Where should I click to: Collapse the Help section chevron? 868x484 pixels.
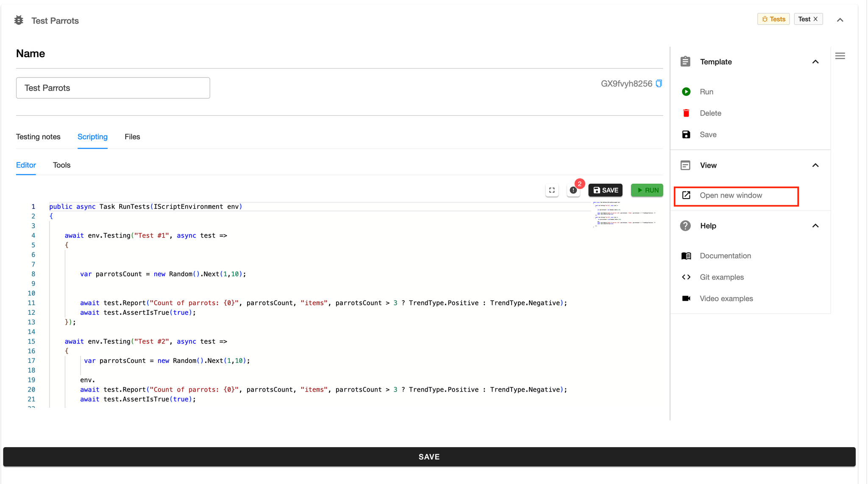point(815,226)
